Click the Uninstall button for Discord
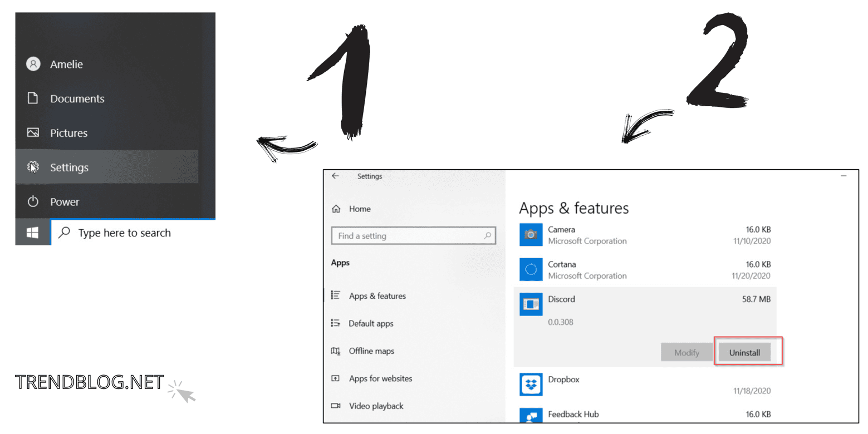Screen dimensions: 868x434 (744, 353)
